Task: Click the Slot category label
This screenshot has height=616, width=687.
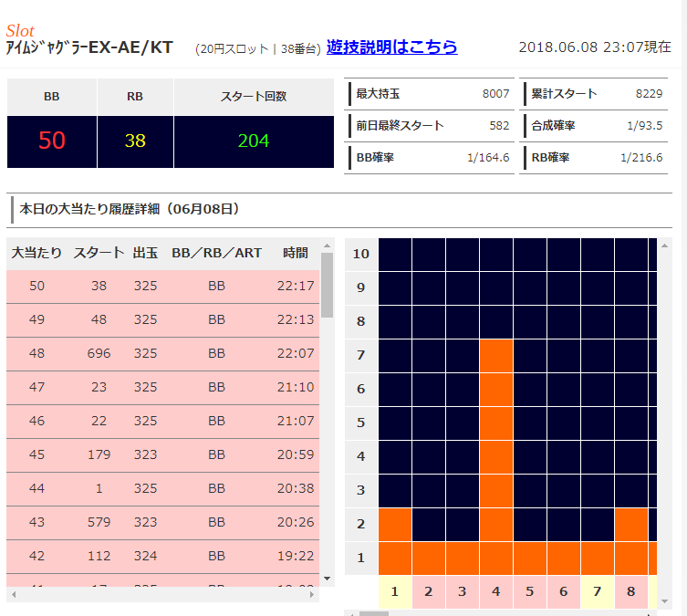Action: click(20, 31)
